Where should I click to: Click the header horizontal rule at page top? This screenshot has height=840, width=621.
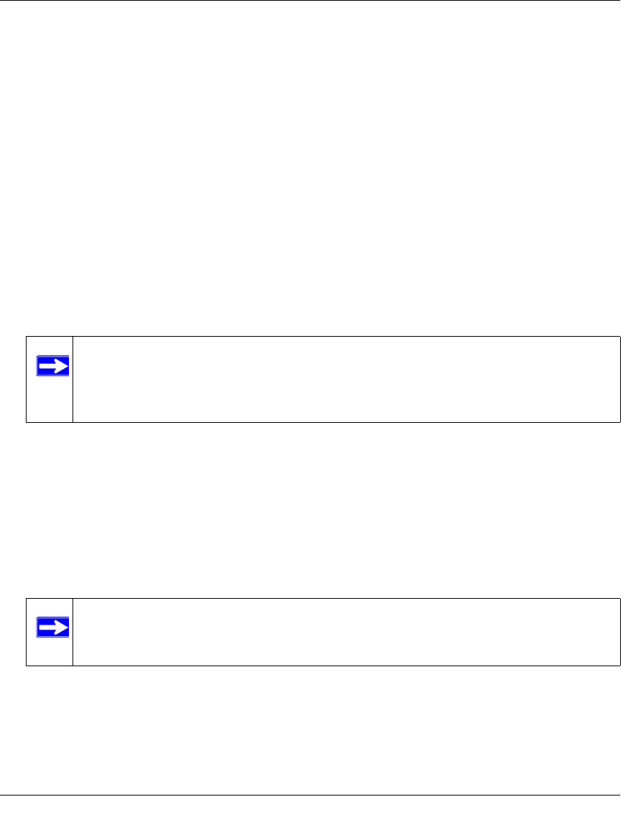310,1
